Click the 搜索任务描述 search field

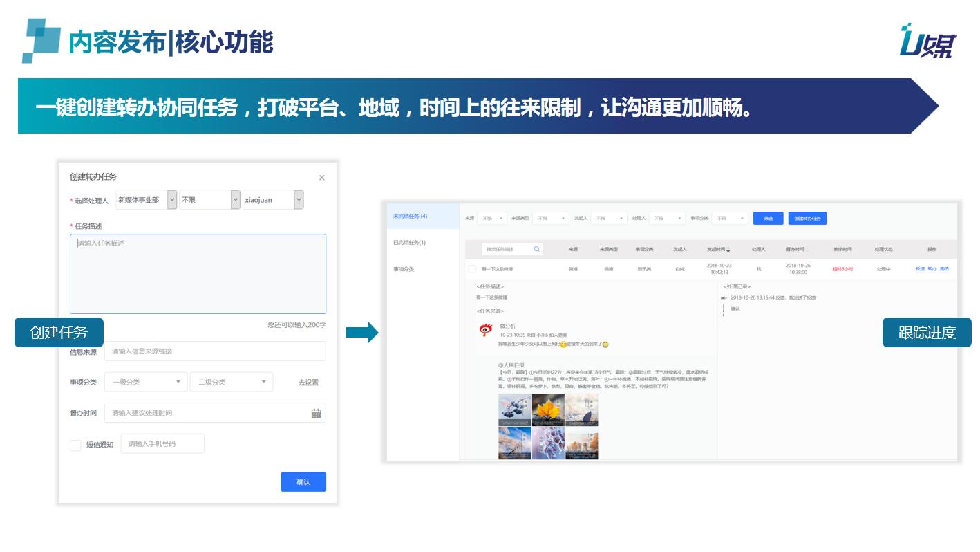pyautogui.click(x=512, y=249)
